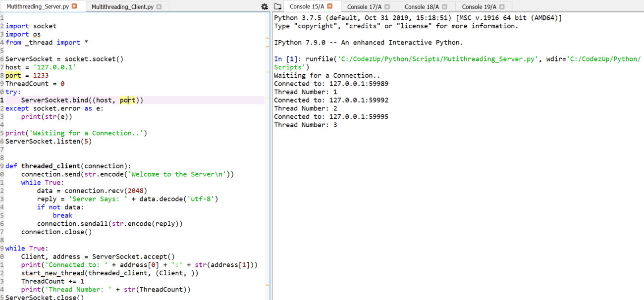Click the browse tabs icon beside Console 15/A
The height and width of the screenshot is (300, 644).
tap(278, 6)
